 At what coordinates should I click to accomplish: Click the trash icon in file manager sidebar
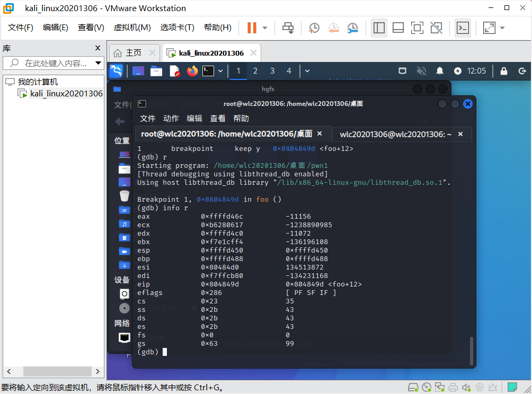coord(125,196)
